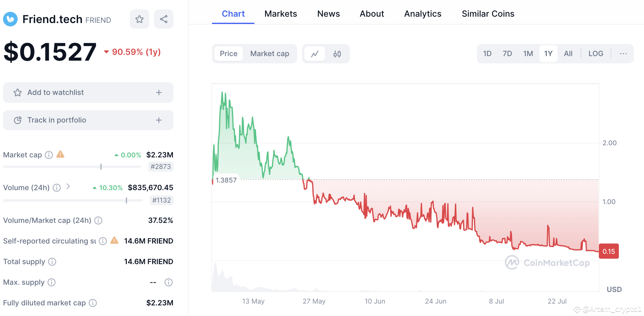Image resolution: width=644 pixels, height=316 pixels.
Task: Click the red 0.15 current price label
Action: (x=609, y=251)
